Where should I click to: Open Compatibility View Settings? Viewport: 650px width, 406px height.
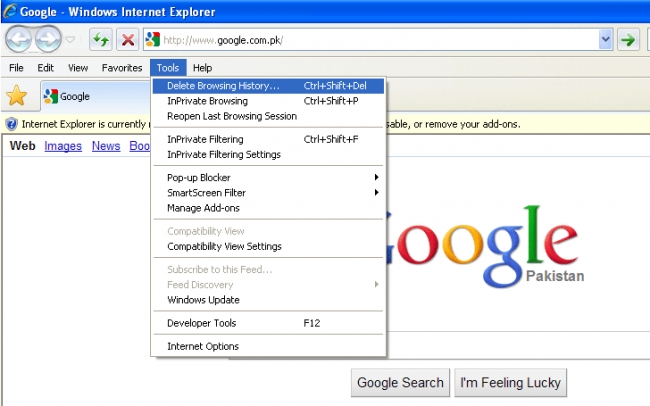click(x=268, y=246)
